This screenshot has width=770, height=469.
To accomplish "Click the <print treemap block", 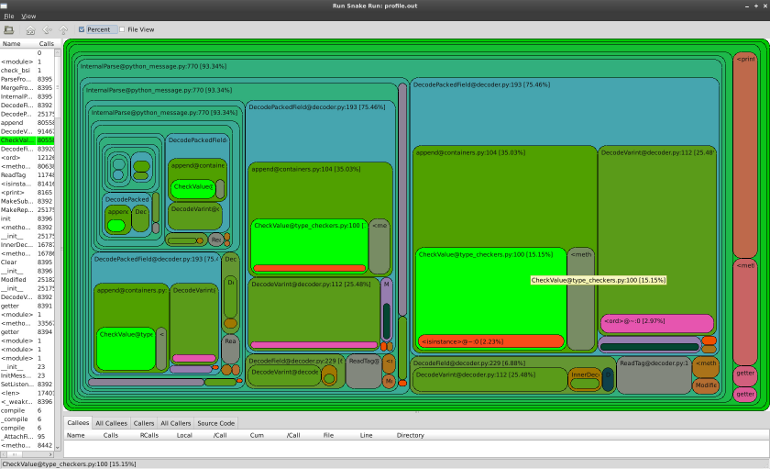I will coord(745,155).
